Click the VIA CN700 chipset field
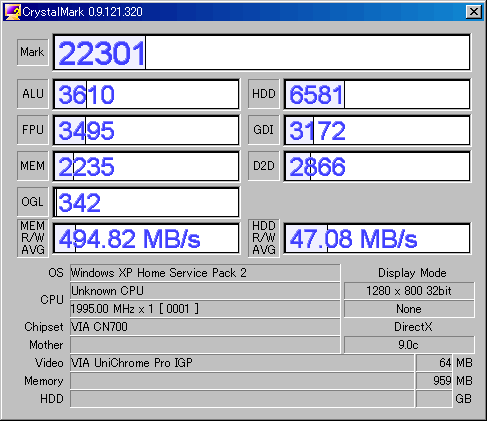Image resolution: width=487 pixels, height=421 pixels. click(205, 327)
